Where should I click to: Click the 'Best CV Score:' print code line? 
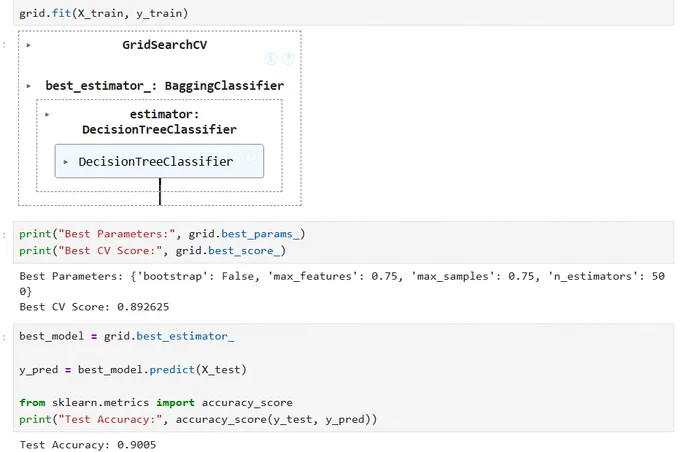pyautogui.click(x=152, y=251)
